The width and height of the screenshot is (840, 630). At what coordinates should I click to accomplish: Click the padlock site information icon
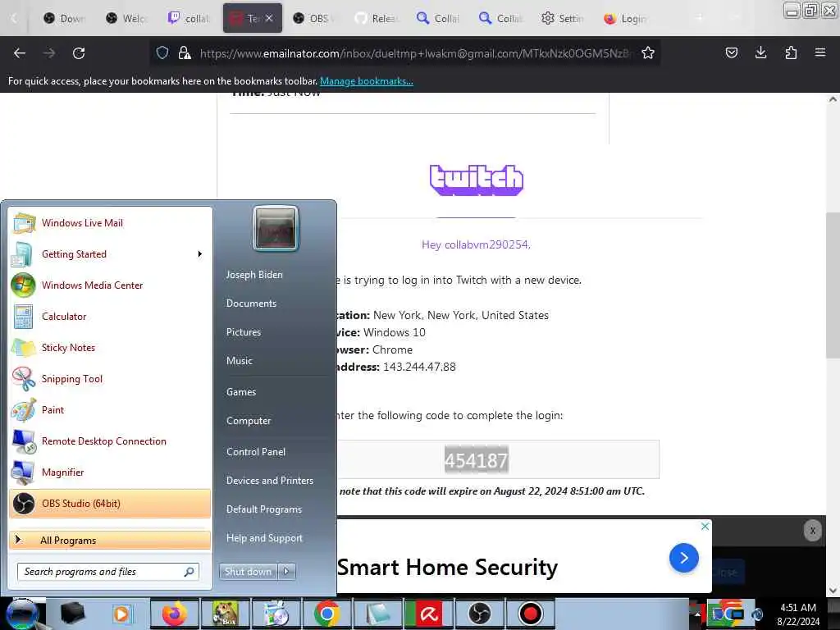pos(185,52)
